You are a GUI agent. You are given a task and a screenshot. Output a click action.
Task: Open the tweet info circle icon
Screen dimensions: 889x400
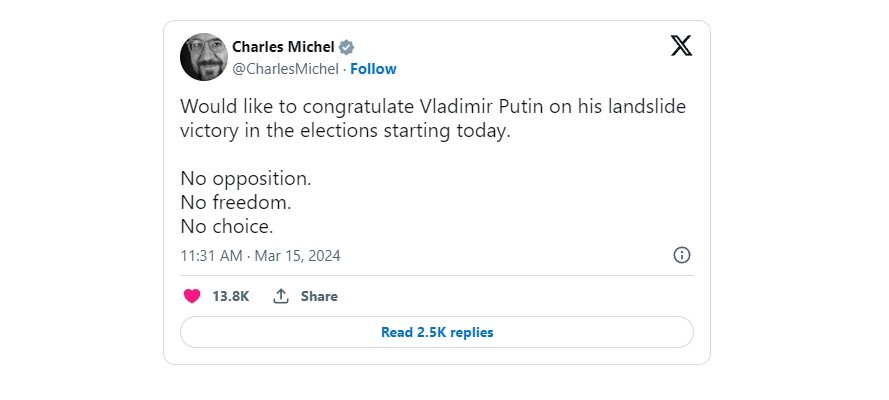(x=682, y=255)
